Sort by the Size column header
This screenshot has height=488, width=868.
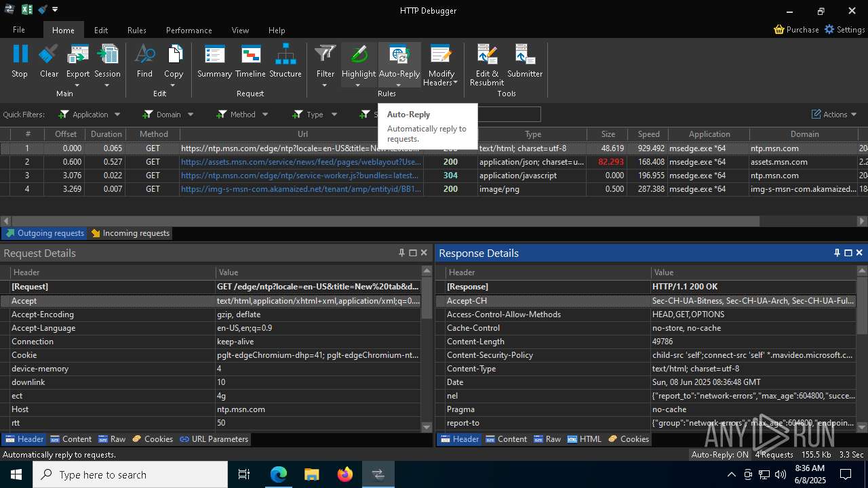(x=608, y=134)
